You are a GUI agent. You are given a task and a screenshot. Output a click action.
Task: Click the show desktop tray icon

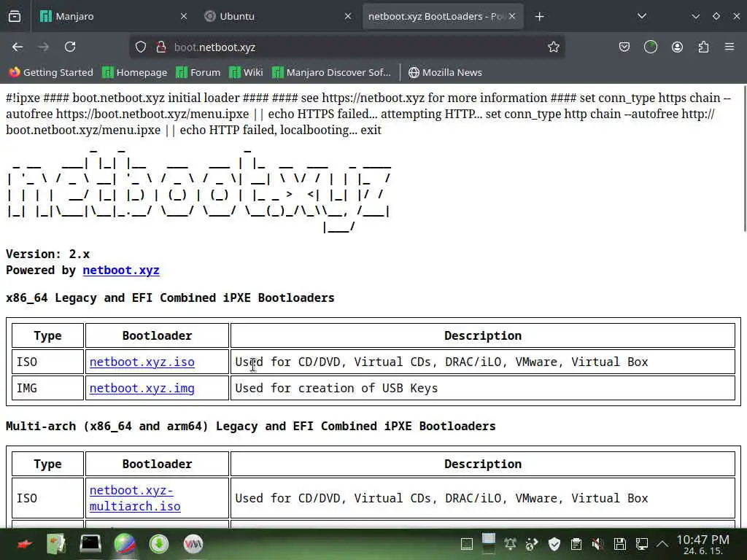click(x=467, y=544)
